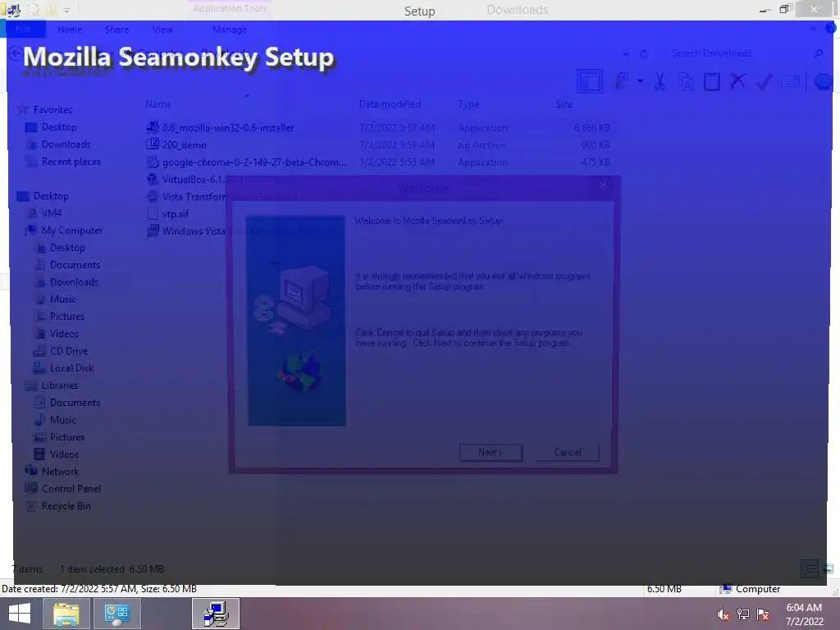Click the network tray icon
The width and height of the screenshot is (840, 630).
[x=742, y=614]
